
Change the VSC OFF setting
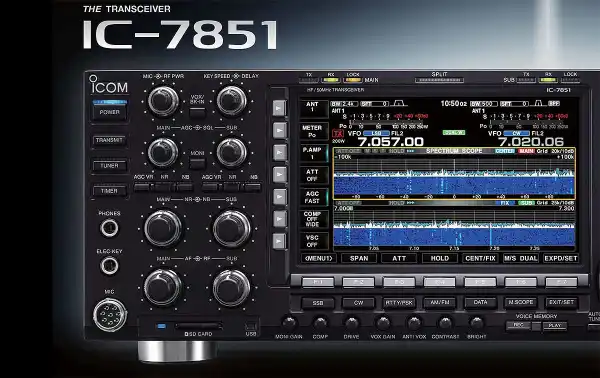[x=314, y=241]
